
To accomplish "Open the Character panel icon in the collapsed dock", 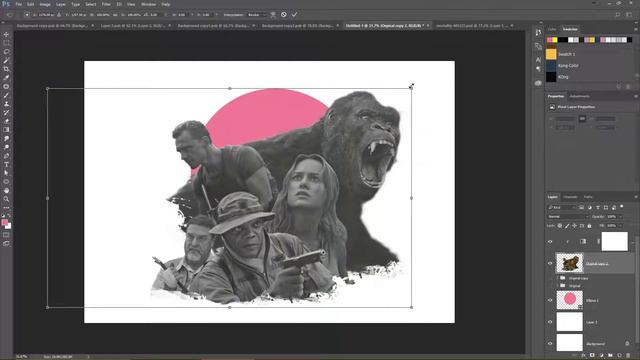I will [538, 59].
